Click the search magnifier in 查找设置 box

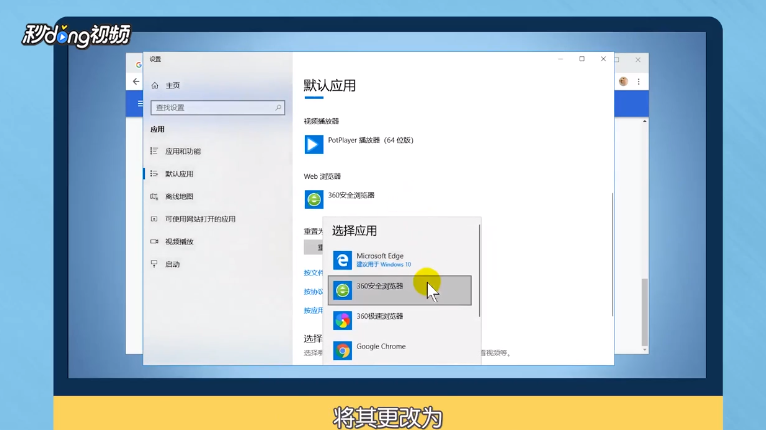278,108
